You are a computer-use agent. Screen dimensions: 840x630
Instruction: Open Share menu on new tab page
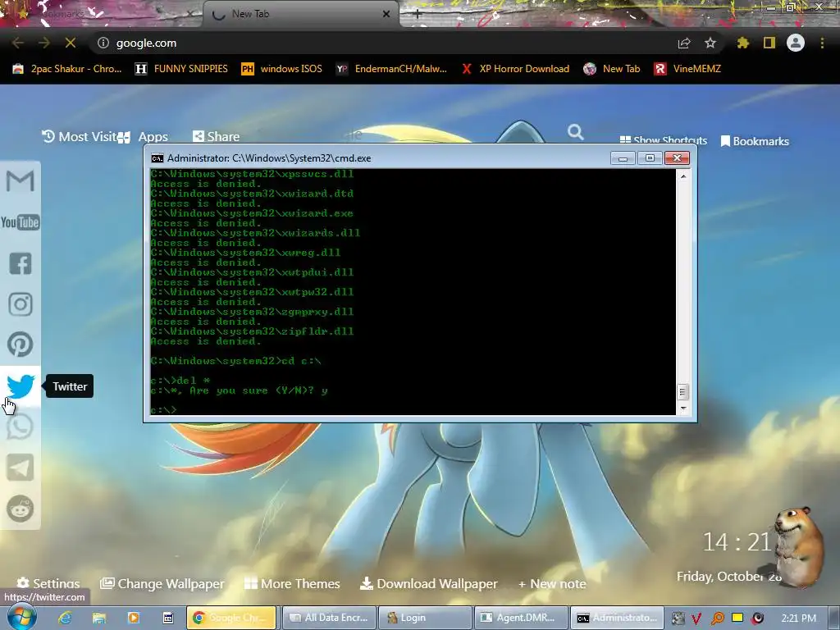coord(217,137)
